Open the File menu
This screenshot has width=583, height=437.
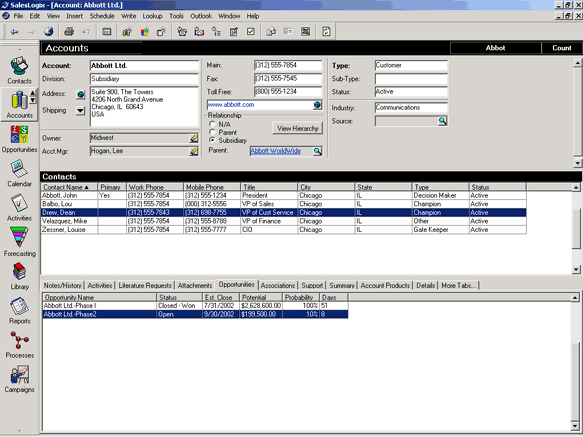click(x=18, y=16)
